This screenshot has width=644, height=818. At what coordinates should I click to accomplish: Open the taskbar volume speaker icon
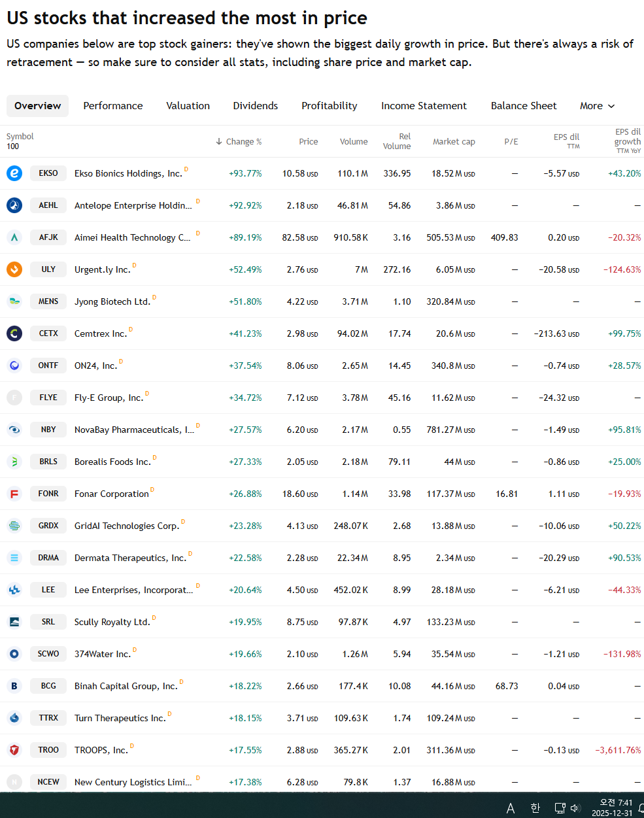575,808
